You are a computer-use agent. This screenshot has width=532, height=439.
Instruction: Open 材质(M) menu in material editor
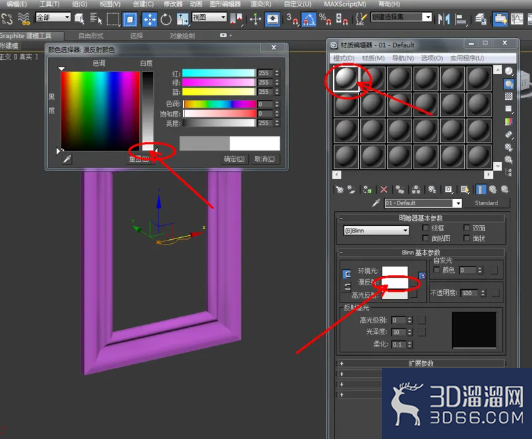[373, 58]
